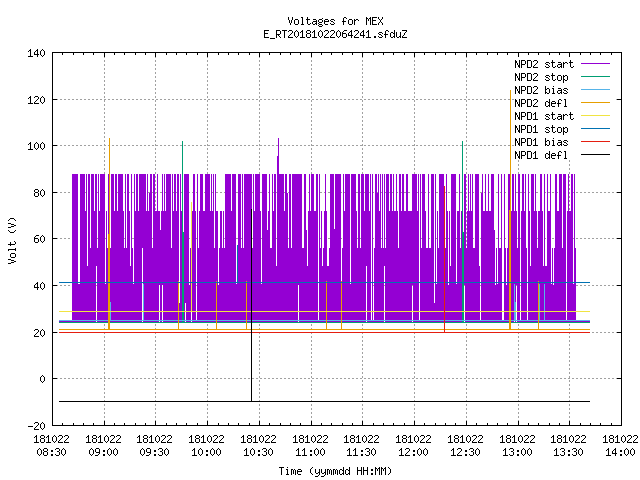Click the green spike near 09:45
Viewport: 640px width, 480px height.
182,231
